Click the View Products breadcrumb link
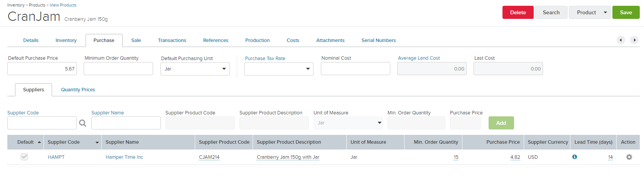Viewport: 644px width, 178px height. (63, 5)
